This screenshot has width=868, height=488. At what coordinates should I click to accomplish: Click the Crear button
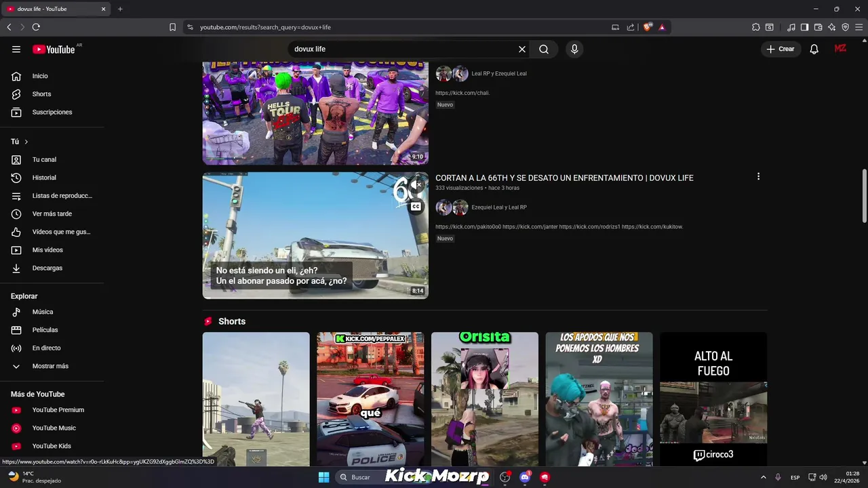[x=780, y=49]
